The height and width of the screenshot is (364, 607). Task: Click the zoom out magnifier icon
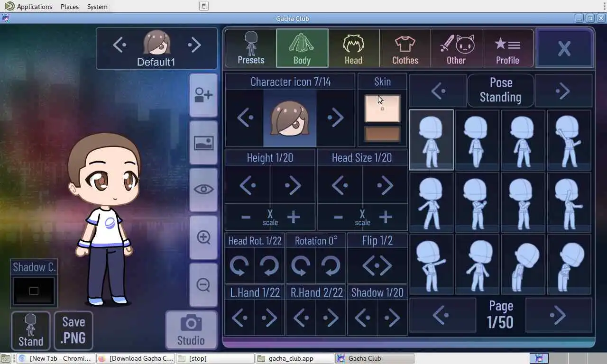203,285
